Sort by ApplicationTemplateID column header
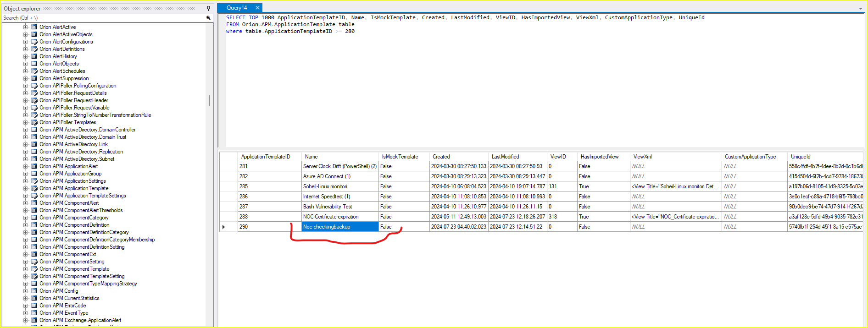The height and width of the screenshot is (328, 868). (270, 157)
